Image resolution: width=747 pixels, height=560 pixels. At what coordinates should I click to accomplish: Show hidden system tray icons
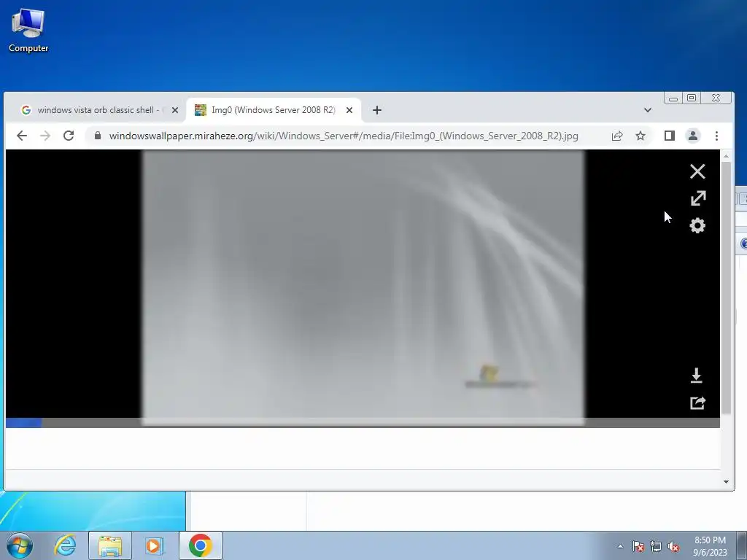[x=620, y=546]
